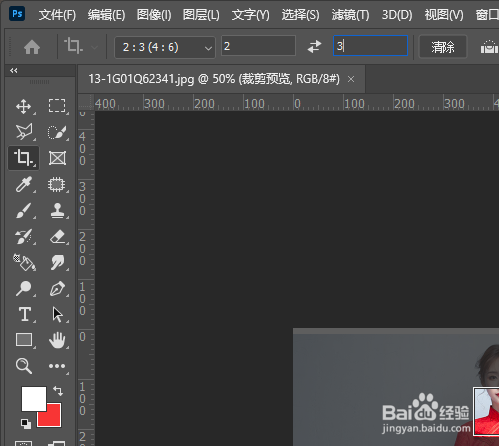The image size is (499, 446).
Task: Select the Path Selection tool
Action: (x=57, y=314)
